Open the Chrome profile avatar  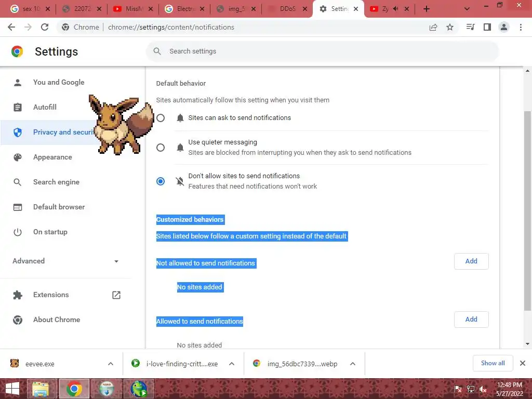[504, 27]
